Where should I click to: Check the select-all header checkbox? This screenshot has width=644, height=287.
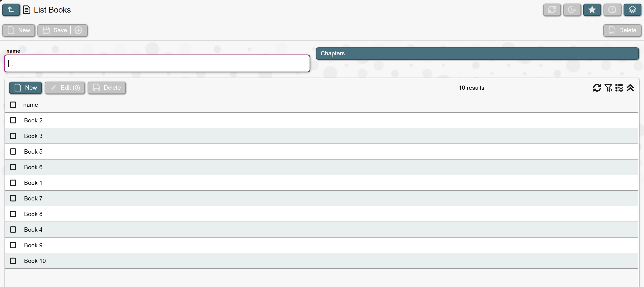[13, 105]
